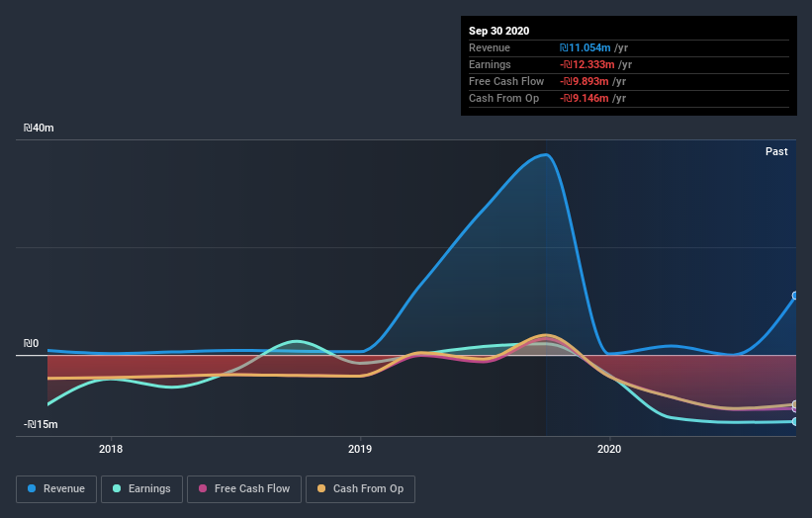This screenshot has width=812, height=518.
Task: Click the 2018 x-axis label
Action: pos(111,449)
